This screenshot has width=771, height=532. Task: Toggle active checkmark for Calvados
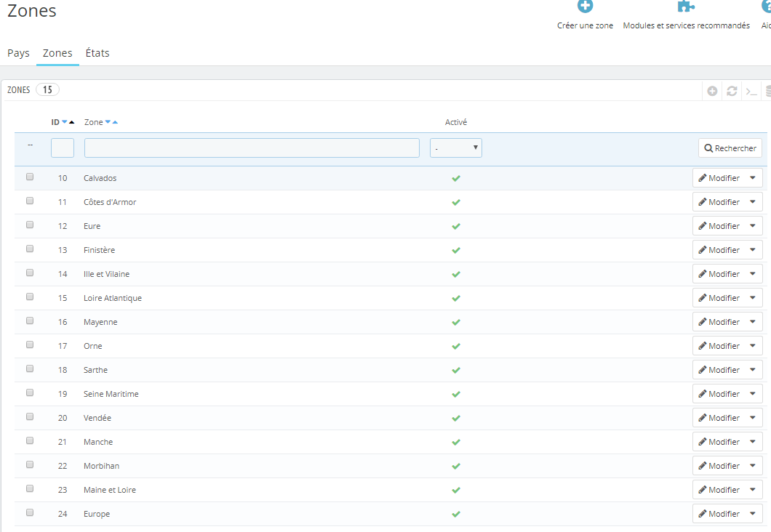(456, 178)
